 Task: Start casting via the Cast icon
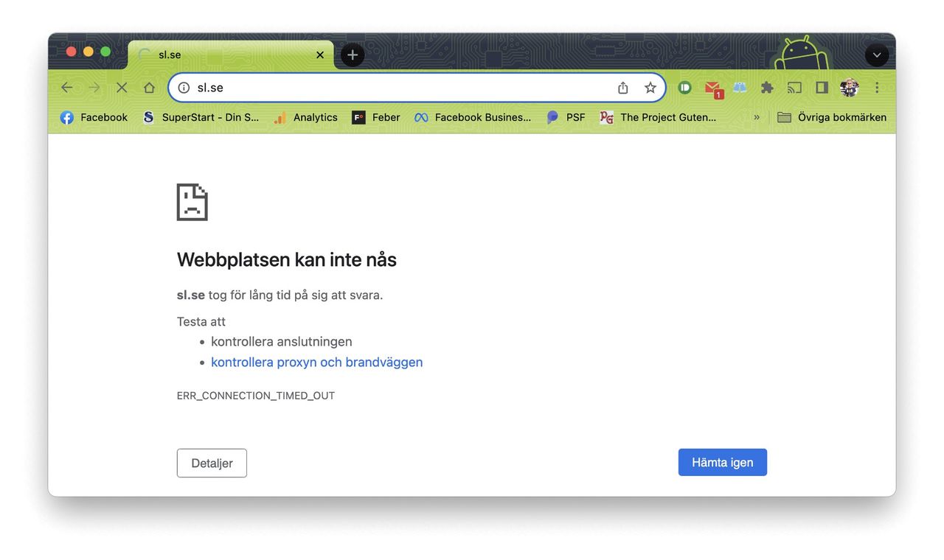[x=794, y=87]
